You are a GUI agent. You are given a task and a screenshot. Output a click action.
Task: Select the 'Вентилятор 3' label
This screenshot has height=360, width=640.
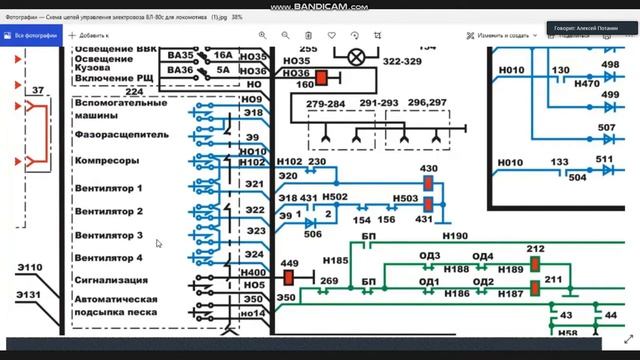click(109, 235)
